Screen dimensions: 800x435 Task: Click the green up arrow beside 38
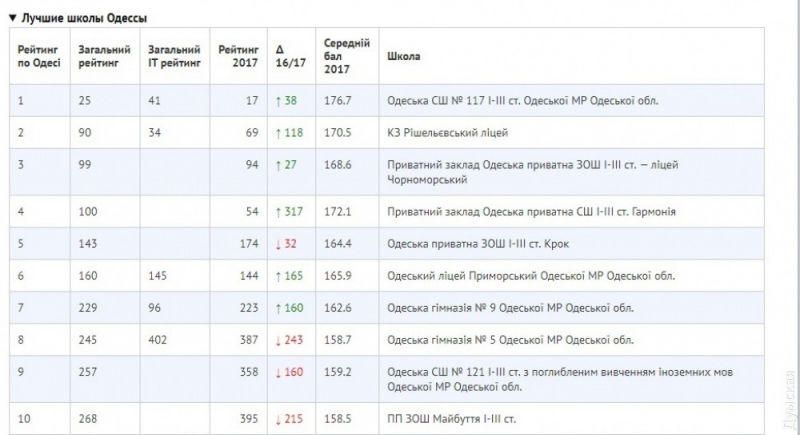pos(278,101)
